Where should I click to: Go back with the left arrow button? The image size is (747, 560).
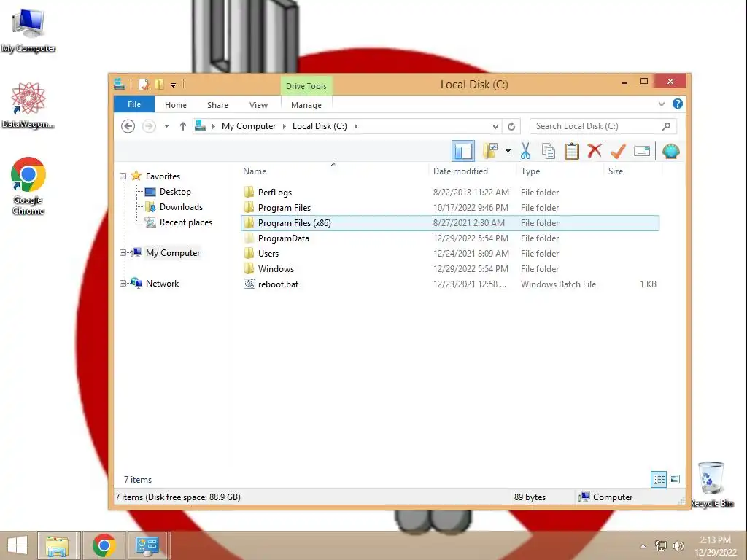tap(128, 126)
